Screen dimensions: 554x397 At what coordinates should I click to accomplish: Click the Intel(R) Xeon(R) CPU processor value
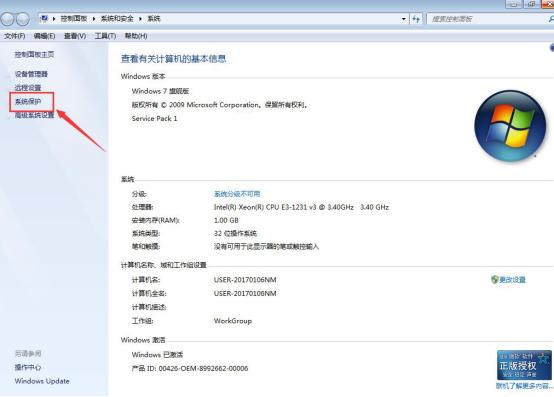[301, 207]
